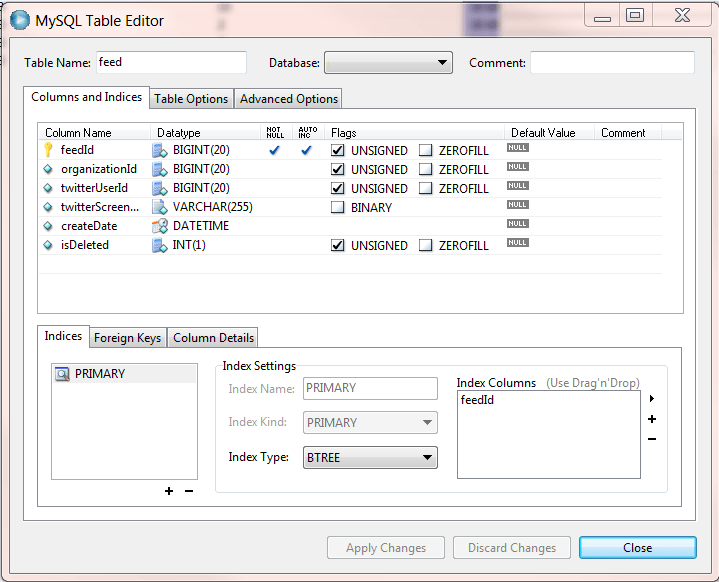Click the NULL default value badge for createDate
The width and height of the screenshot is (719, 582).
tap(518, 224)
